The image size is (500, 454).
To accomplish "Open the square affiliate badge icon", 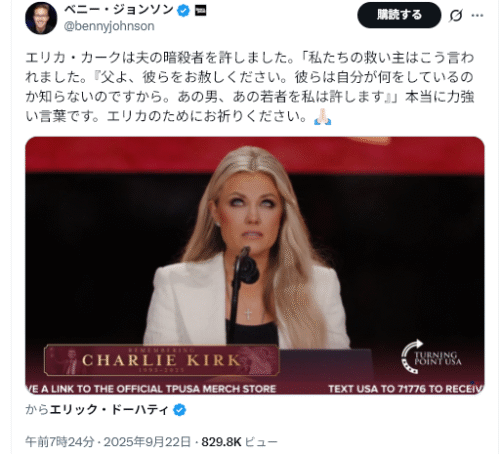I will click(200, 11).
